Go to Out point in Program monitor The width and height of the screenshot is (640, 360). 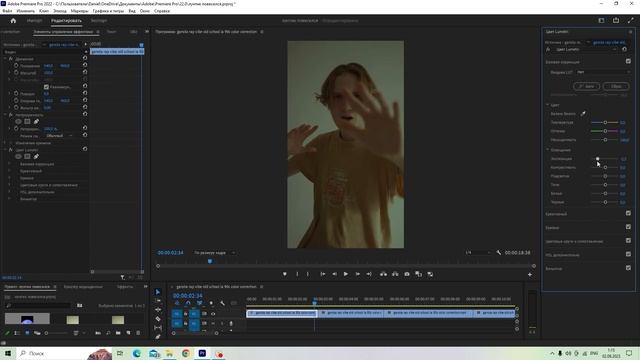click(x=369, y=274)
